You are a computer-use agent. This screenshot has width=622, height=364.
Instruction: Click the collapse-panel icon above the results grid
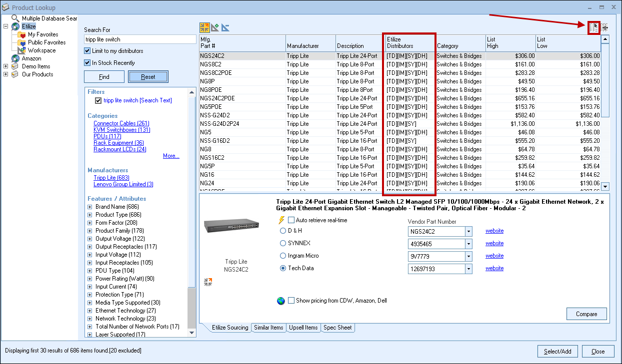pos(204,27)
